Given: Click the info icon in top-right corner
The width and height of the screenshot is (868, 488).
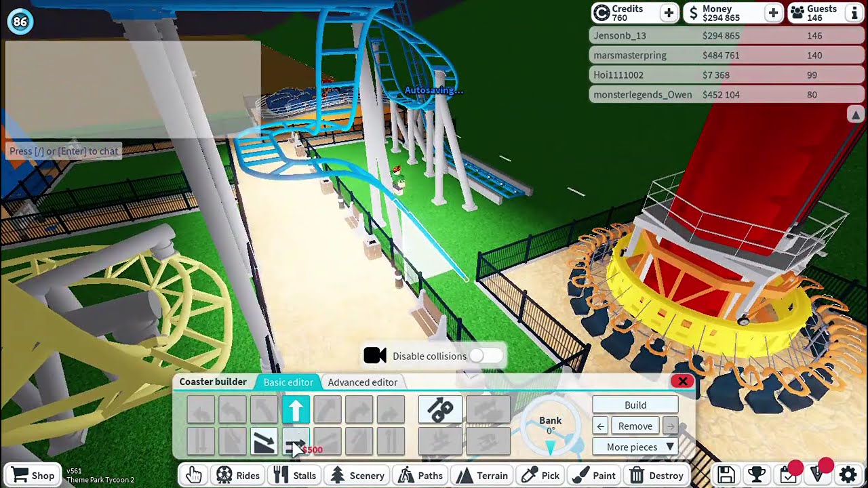Looking at the screenshot, I should click(x=854, y=13).
